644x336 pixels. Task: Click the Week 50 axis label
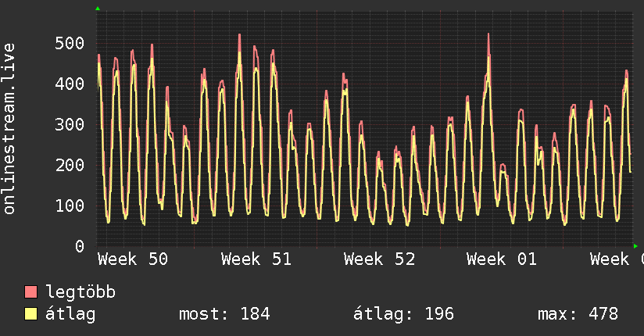click(x=133, y=259)
